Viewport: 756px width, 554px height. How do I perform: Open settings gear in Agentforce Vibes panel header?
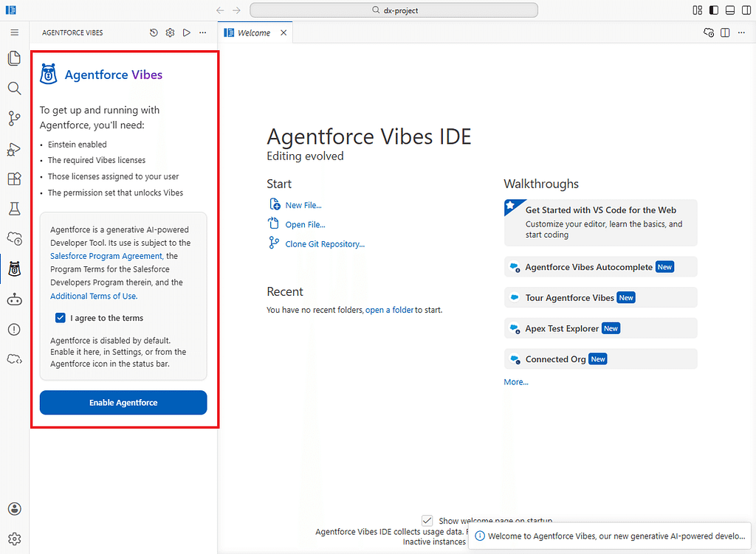click(171, 32)
